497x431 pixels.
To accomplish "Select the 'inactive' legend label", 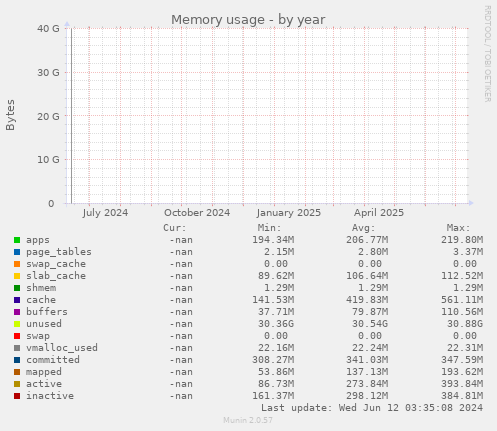I will [50, 396].
